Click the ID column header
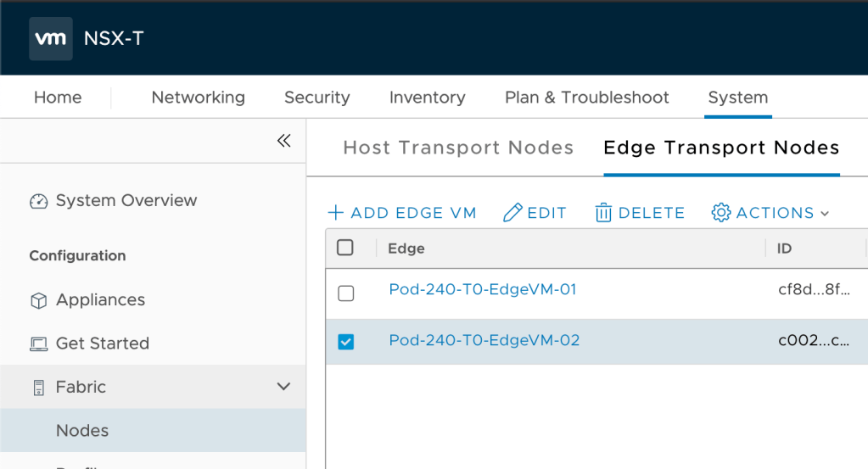 [784, 248]
